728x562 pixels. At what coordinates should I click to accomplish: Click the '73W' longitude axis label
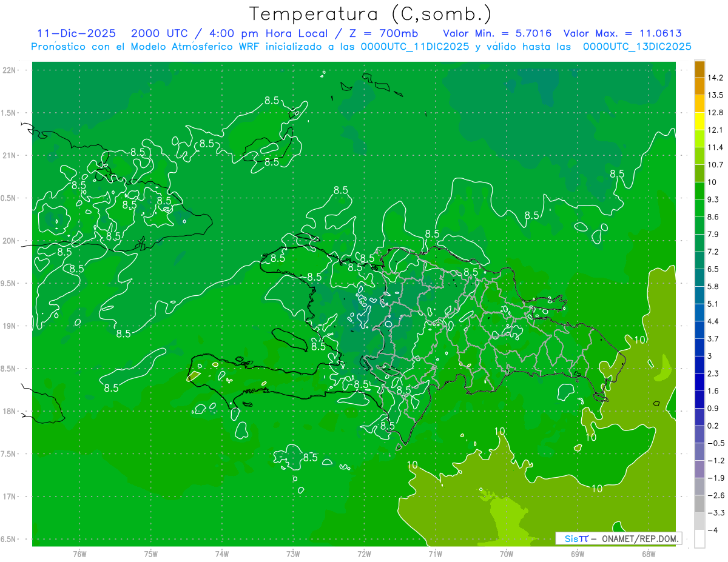293,554
